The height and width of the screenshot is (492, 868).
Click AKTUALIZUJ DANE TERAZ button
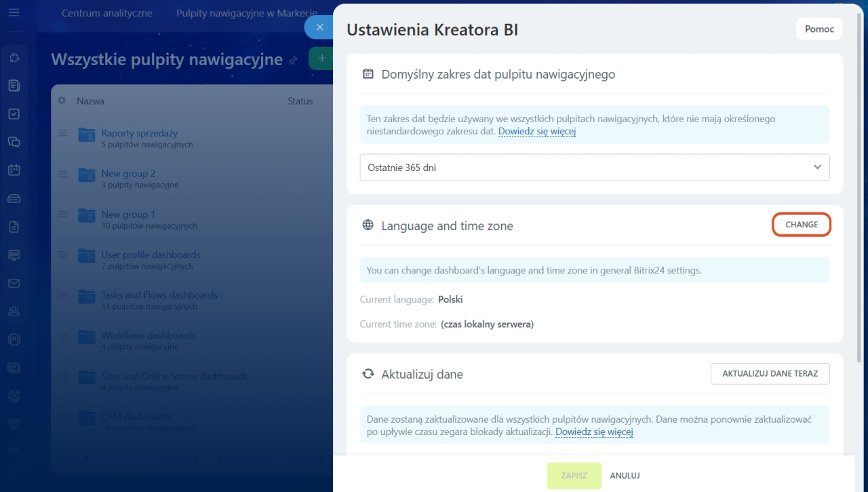770,373
